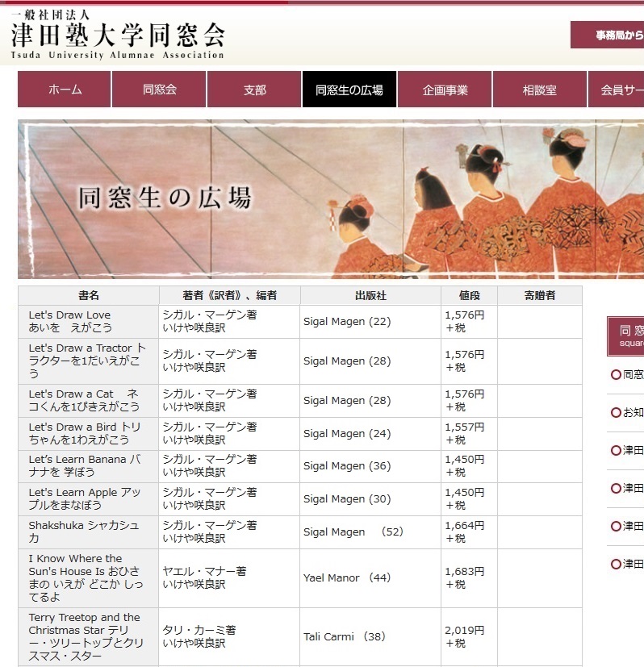Open the 相談室 navigation tab
This screenshot has height=667, width=644.
pyautogui.click(x=540, y=90)
